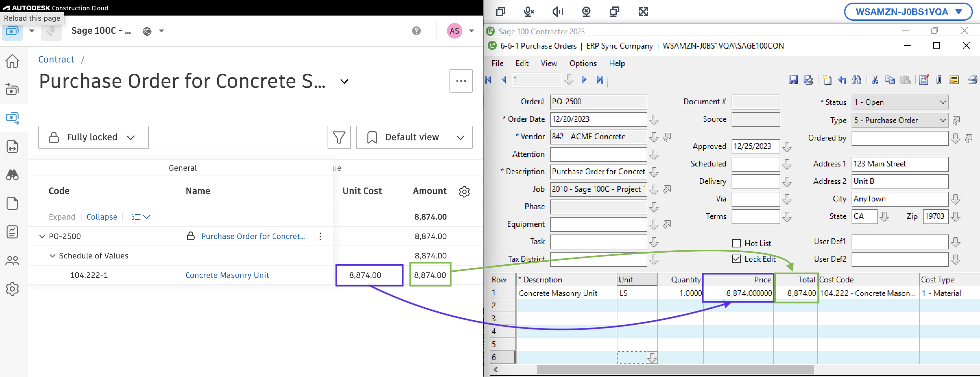Click the edit notes pencil icon
Image resolution: width=980 pixels, height=377 pixels.
click(923, 80)
